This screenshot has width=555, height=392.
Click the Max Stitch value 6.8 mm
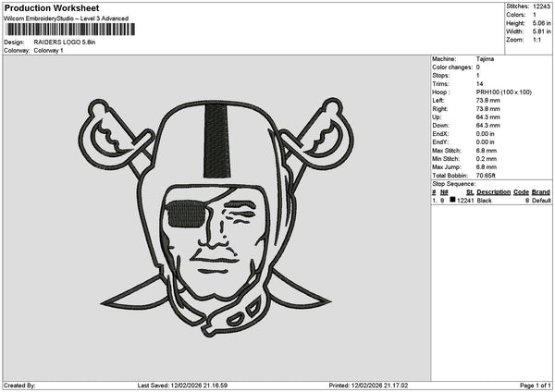487,151
